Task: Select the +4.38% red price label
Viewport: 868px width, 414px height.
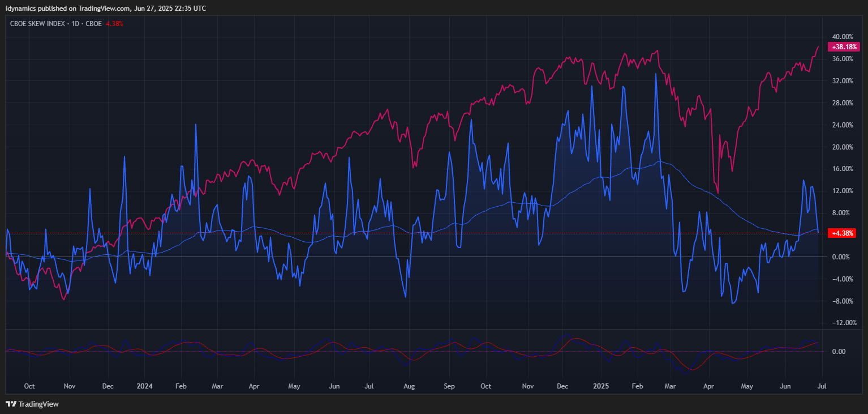Action: pyautogui.click(x=841, y=233)
